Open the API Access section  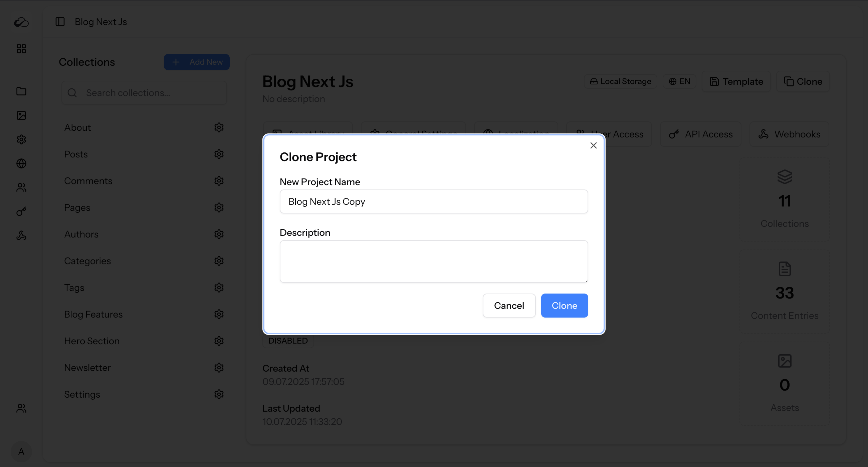(701, 134)
